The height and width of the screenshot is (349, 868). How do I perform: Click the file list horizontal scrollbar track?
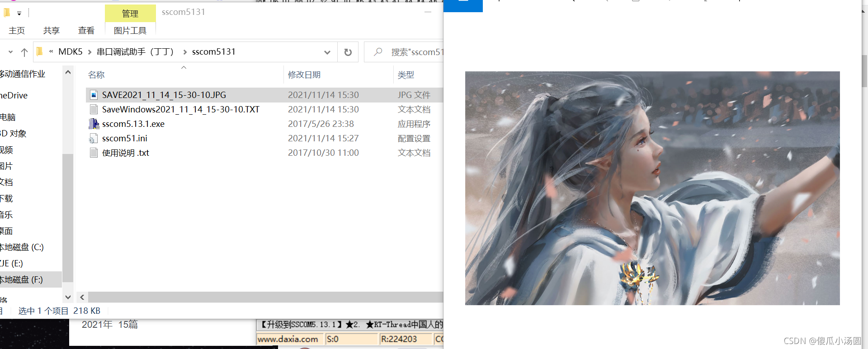click(266, 297)
